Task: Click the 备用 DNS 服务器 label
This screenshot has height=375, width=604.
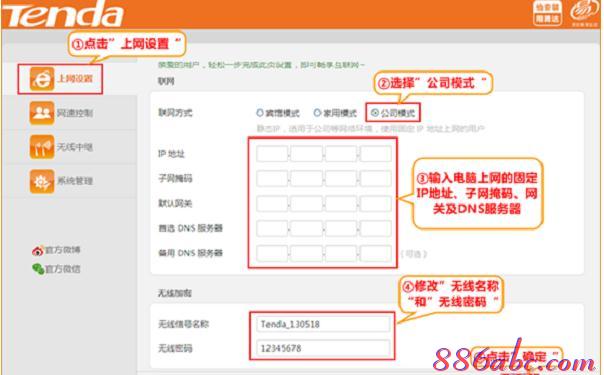Action: 190,253
